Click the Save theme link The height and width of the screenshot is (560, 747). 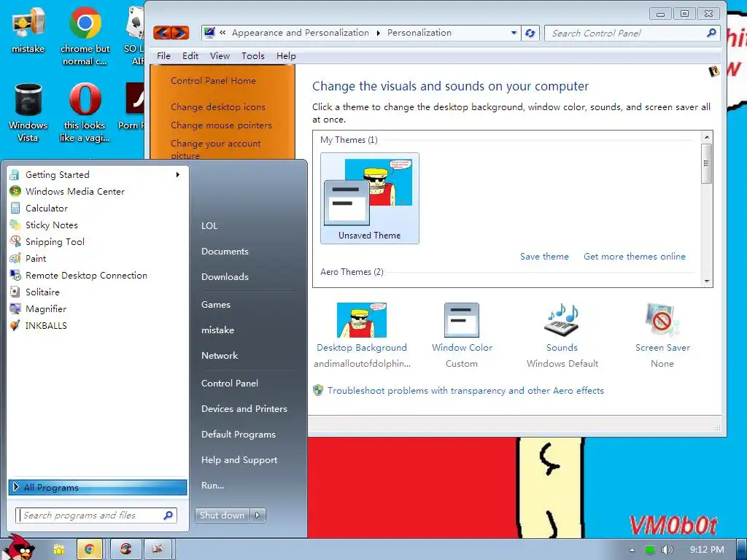pos(544,257)
